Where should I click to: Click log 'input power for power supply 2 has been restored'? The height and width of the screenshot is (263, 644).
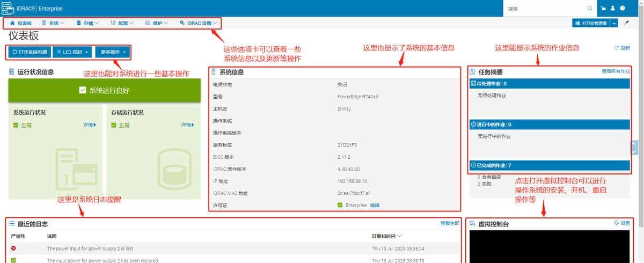click(x=103, y=260)
